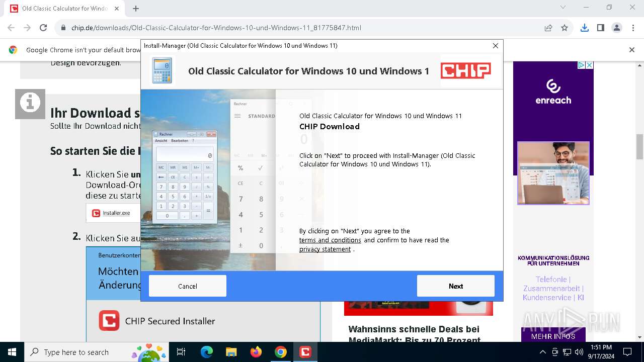
Task: Toggle Chrome side panel
Action: pyautogui.click(x=601, y=28)
